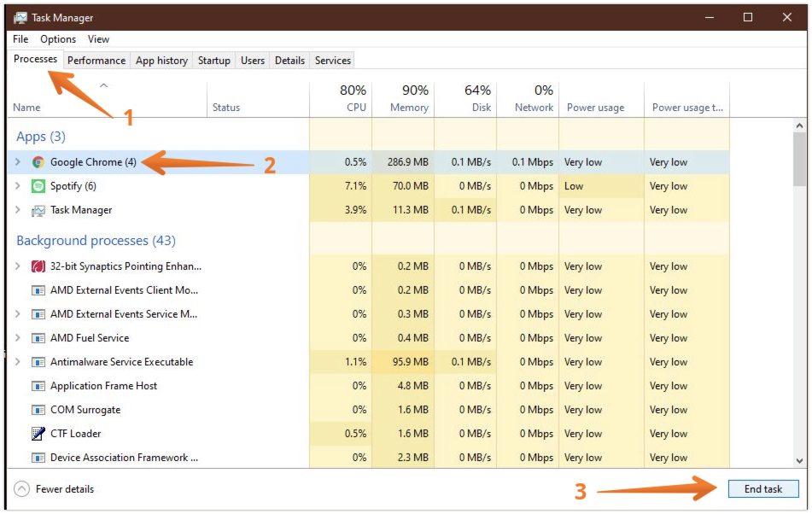812x514 pixels.
Task: Expand the Spotify process group
Action: [19, 185]
